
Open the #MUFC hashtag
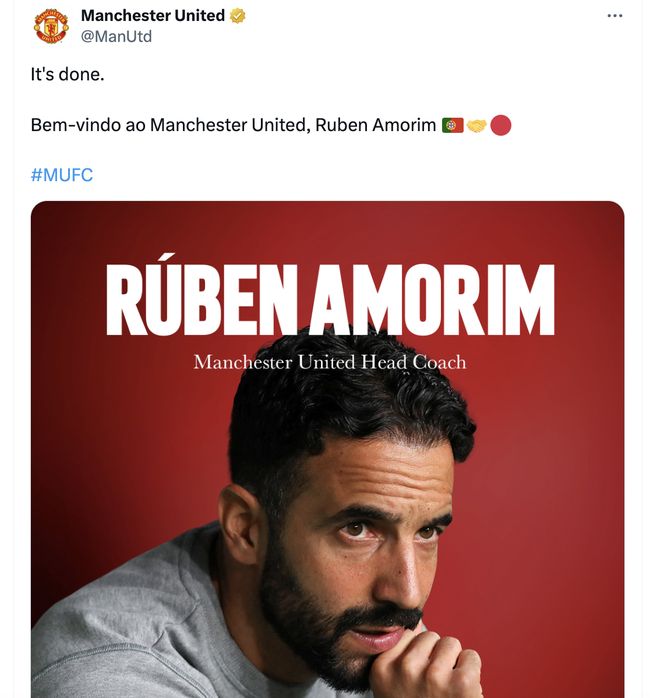pos(62,176)
